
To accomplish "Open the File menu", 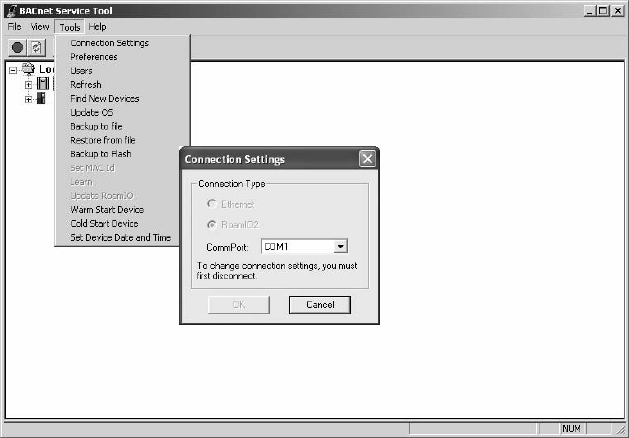I will pos(14,27).
